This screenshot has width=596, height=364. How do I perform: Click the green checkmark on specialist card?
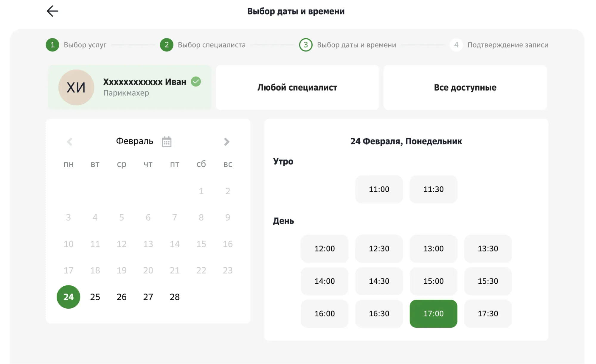pos(196,82)
